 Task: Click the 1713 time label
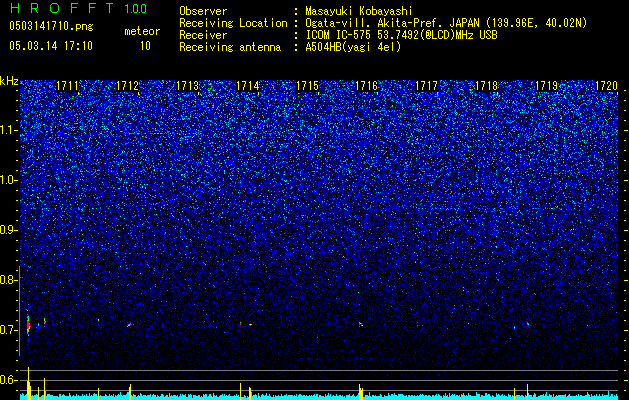[x=187, y=86]
